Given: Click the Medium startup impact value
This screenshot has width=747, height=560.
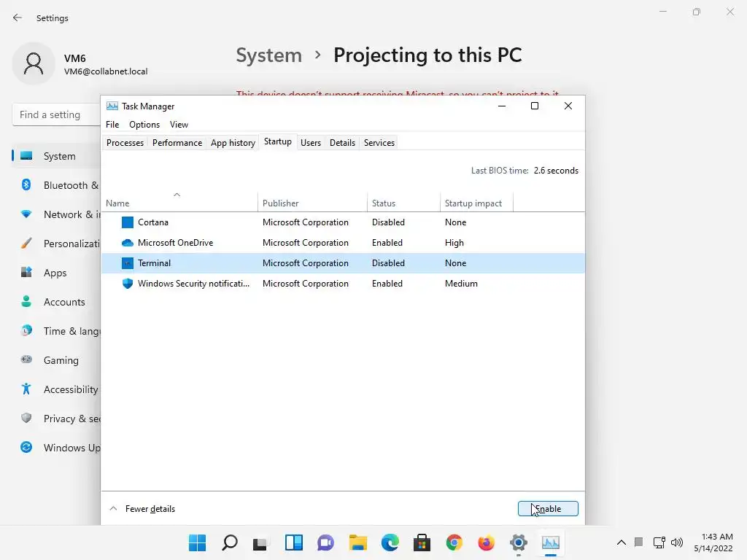Looking at the screenshot, I should [x=461, y=284].
